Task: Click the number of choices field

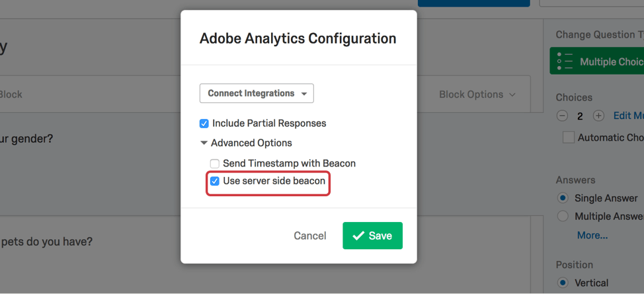Action: (581, 116)
